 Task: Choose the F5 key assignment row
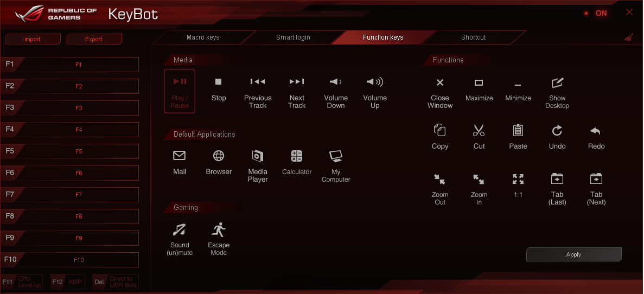point(69,151)
